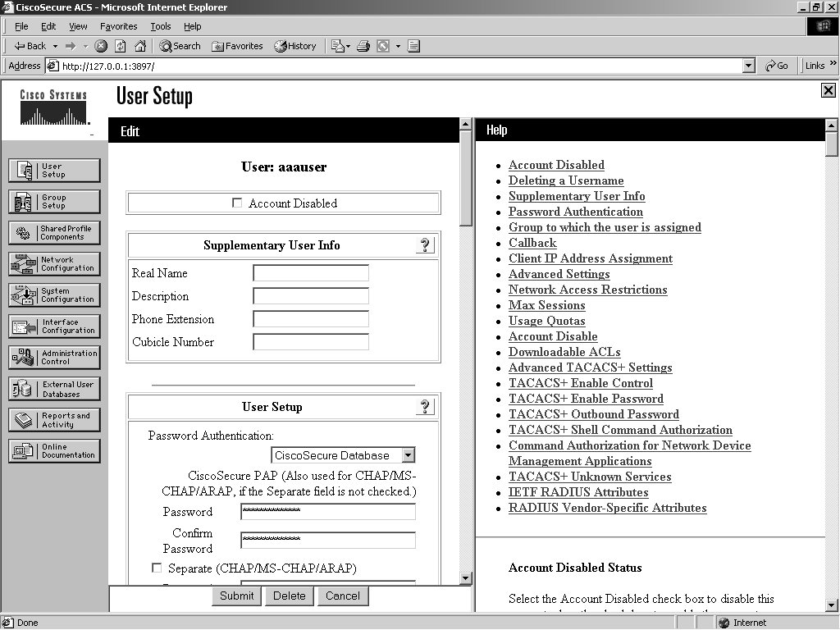The height and width of the screenshot is (630, 840).
Task: Toggle the Account Disabled checkbox
Action: tap(237, 203)
